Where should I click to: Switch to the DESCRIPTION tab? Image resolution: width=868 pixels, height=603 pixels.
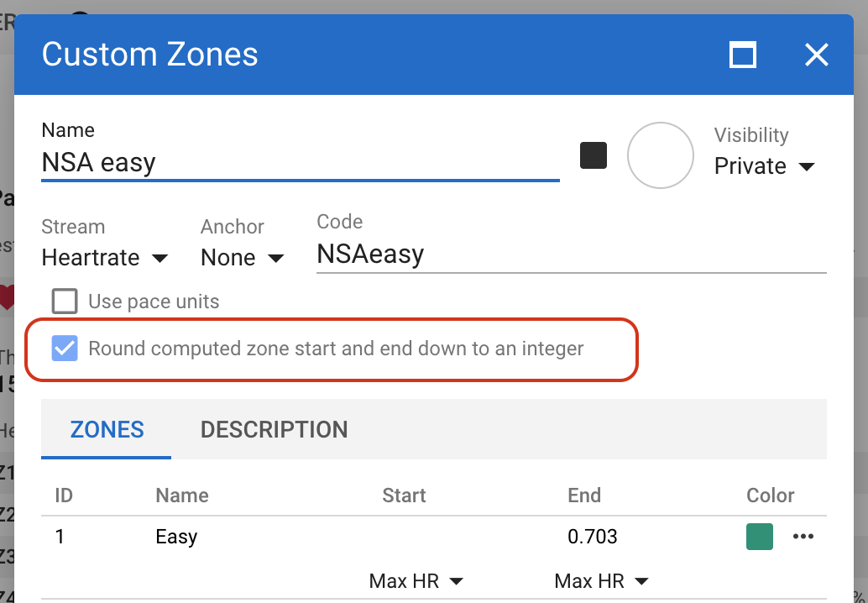point(274,430)
